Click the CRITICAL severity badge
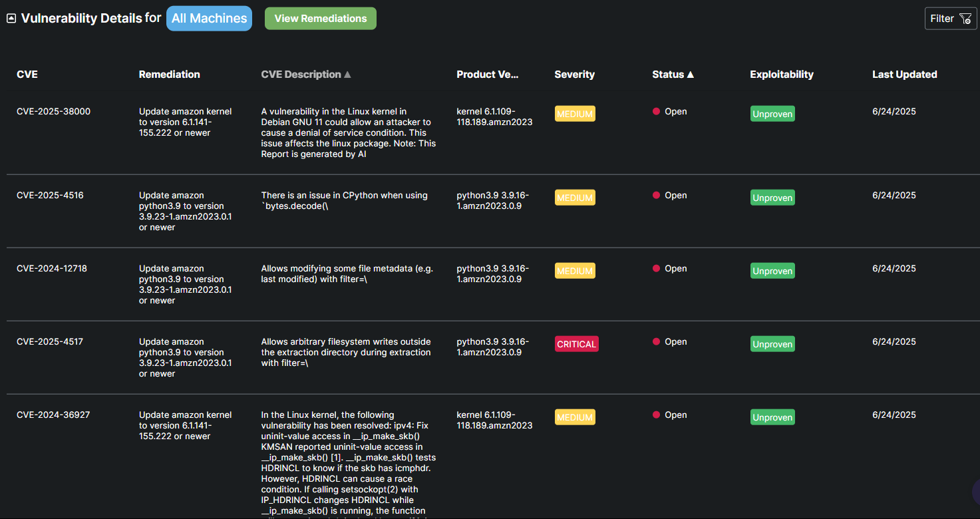Screen dimensions: 980x519 [577, 344]
